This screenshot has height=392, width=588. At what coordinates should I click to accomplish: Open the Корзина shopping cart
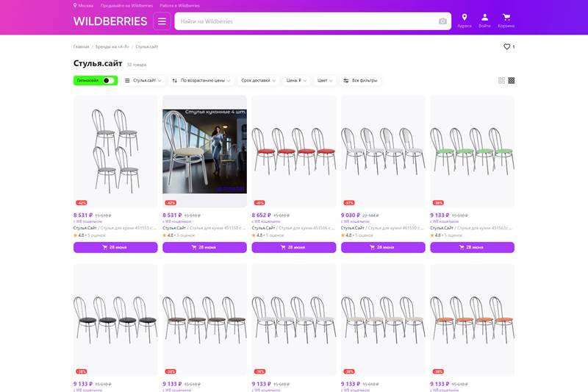tap(506, 19)
